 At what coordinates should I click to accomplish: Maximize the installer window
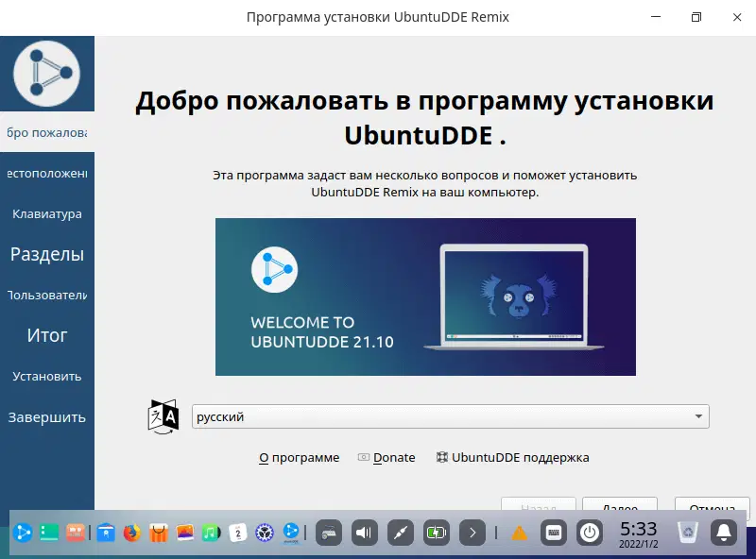tap(696, 17)
